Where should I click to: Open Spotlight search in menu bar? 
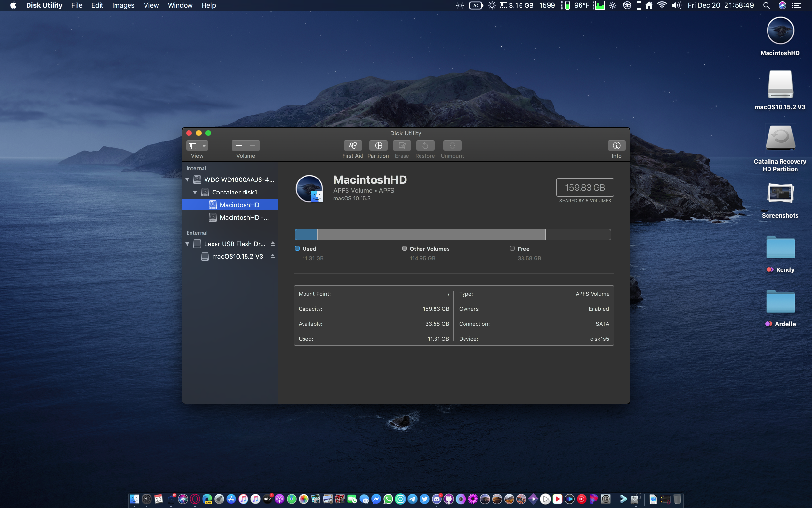point(766,5)
